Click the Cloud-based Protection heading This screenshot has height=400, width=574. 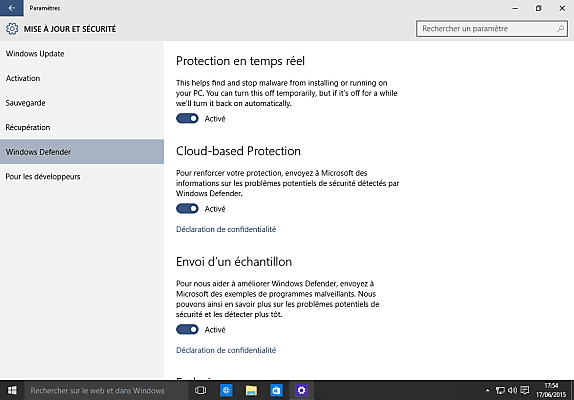click(238, 151)
